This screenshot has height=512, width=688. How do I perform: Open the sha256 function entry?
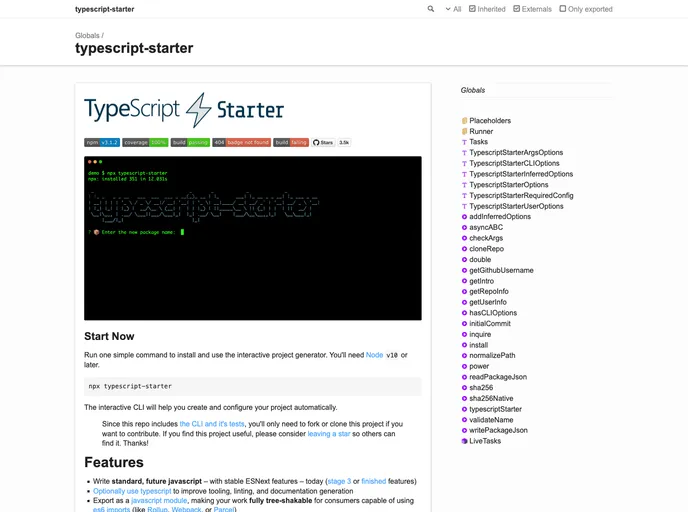click(481, 388)
